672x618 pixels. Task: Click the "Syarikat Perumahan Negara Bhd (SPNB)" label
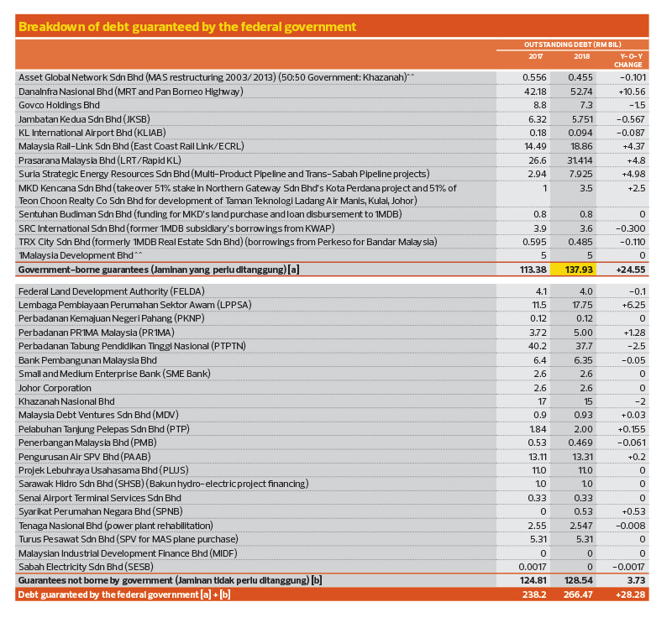101,512
